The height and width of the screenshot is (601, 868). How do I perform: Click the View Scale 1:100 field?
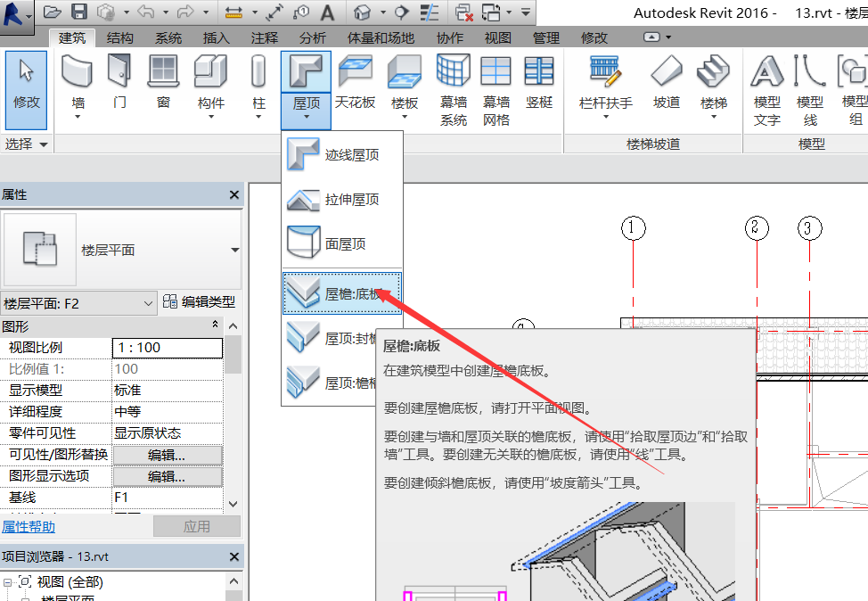[168, 348]
